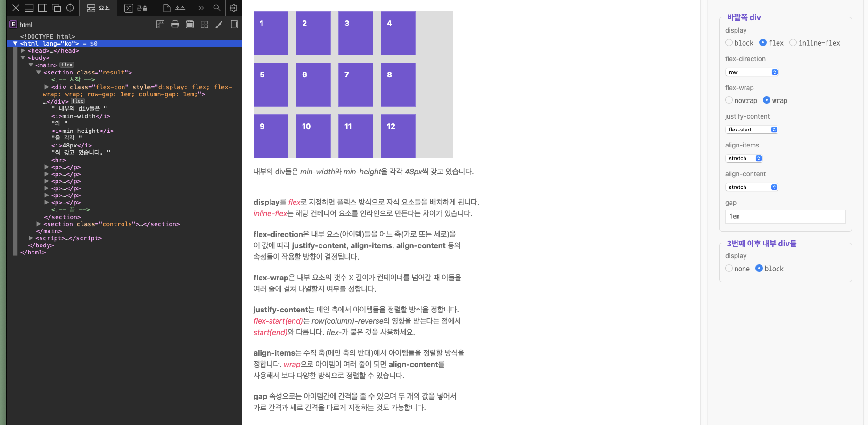Select the block display radio for 바깥쪽 div
Image resolution: width=868 pixels, height=425 pixels.
tap(729, 42)
